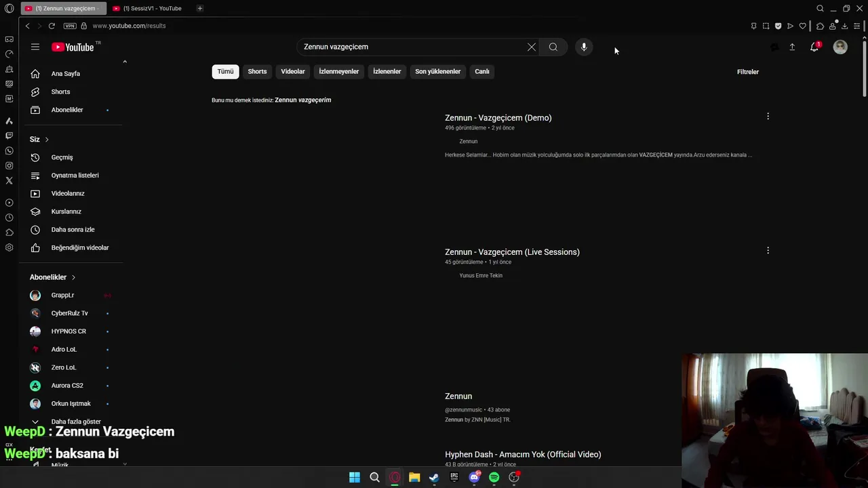The height and width of the screenshot is (488, 868).
Task: Open Opera sidebar history clock icon
Action: (x=9, y=218)
